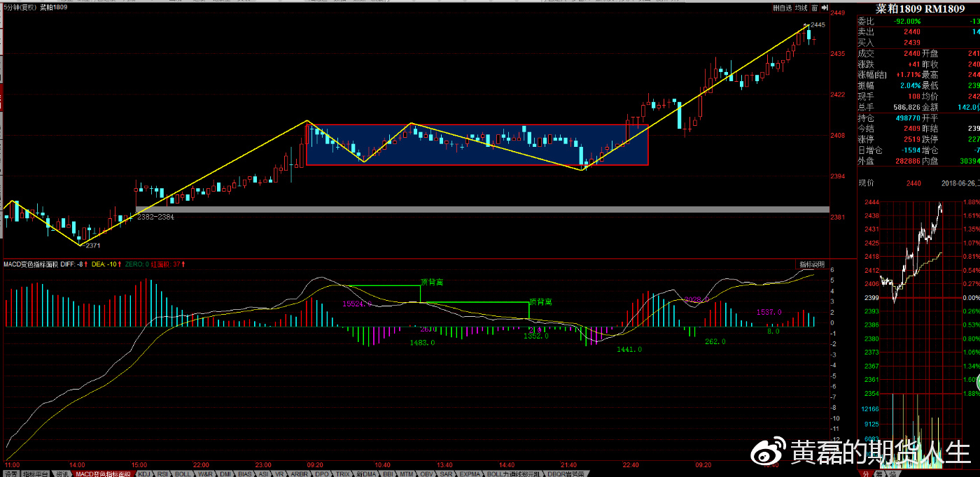Toggle the 均线 moving average button

[801, 8]
